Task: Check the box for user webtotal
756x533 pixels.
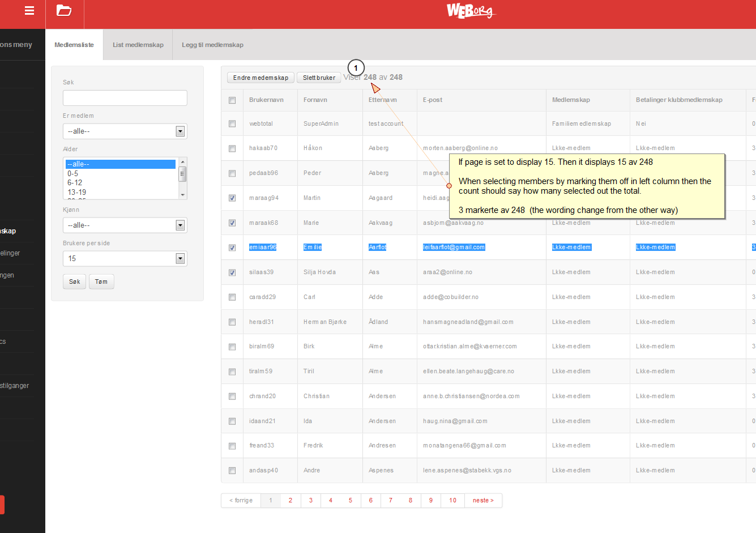Action: (232, 123)
